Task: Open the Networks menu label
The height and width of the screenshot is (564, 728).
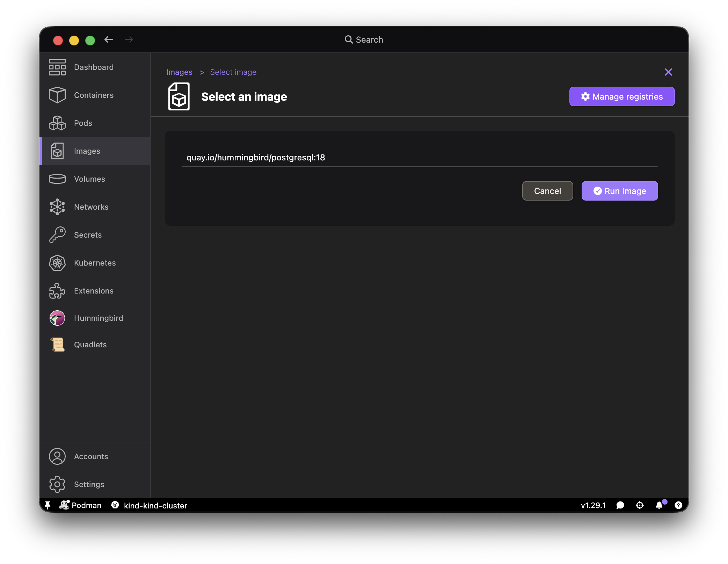Action: (91, 207)
